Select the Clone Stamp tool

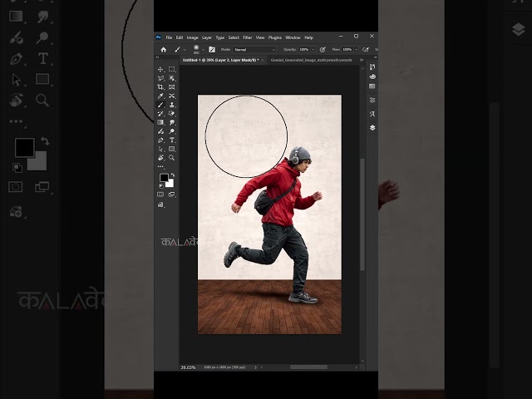pos(172,105)
